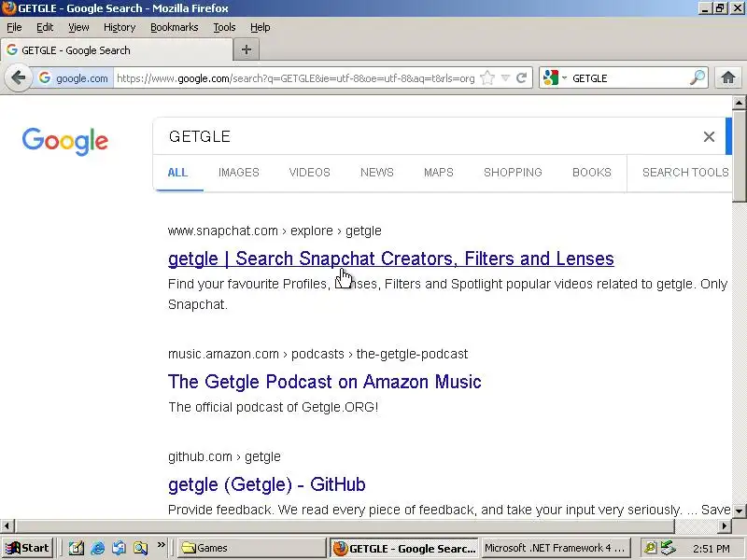Click the text 'The official podcast of Getgle.ORG!'
This screenshot has width=747, height=560.
click(x=274, y=408)
